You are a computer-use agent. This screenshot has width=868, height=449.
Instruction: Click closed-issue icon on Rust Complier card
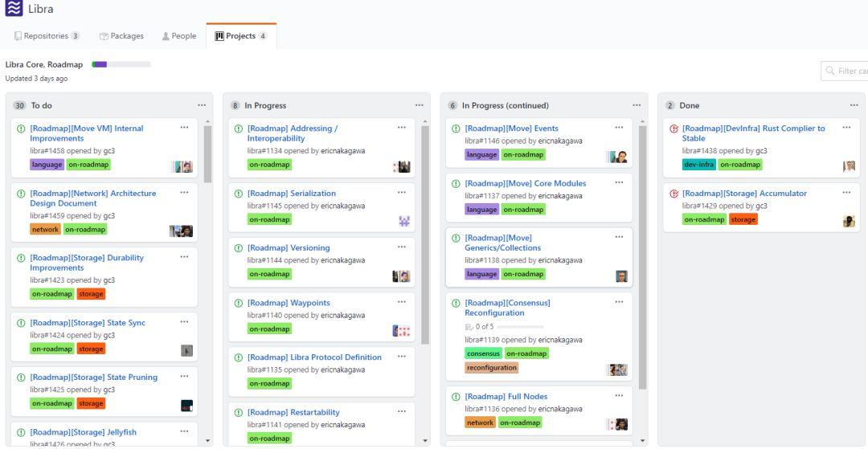674,129
